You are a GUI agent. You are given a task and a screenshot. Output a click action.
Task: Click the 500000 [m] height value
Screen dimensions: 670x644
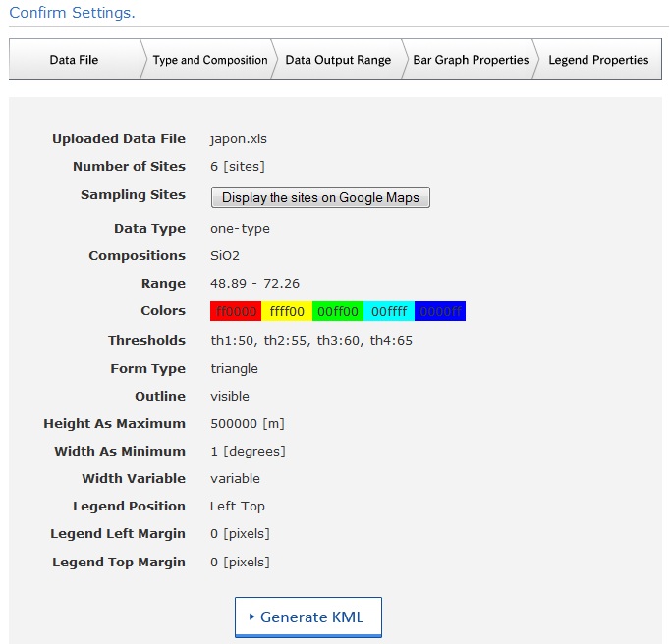pos(248,424)
